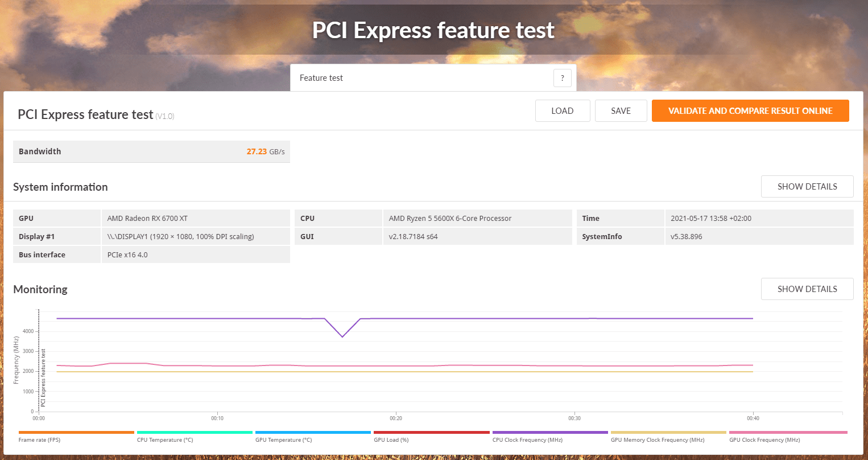Click the LOAD button
Image resolution: width=868 pixels, height=460 pixels.
point(563,111)
